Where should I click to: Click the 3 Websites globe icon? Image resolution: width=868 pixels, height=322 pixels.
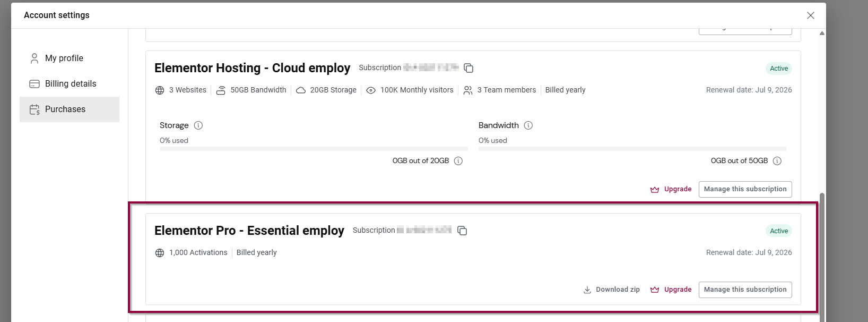pos(160,90)
